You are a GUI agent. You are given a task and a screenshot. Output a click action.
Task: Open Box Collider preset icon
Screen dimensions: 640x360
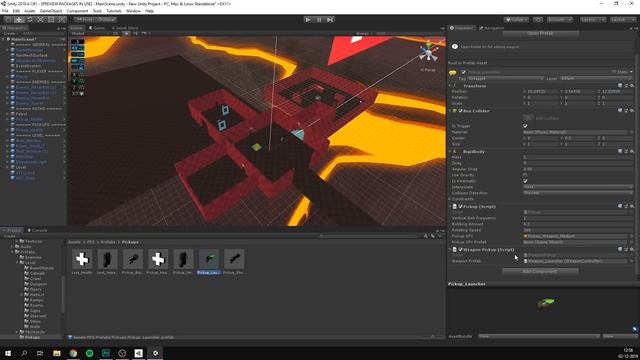(626, 111)
